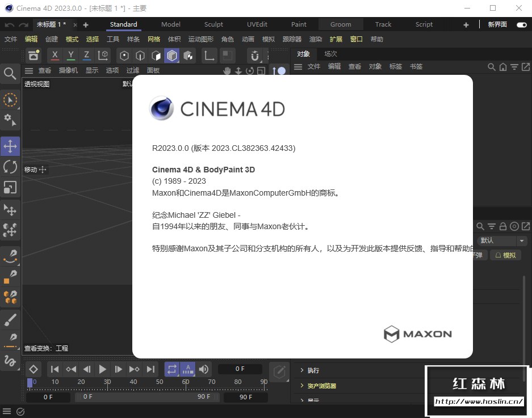The height and width of the screenshot is (418, 532).
Task: Click the viewport search magnifier icon
Action: 10,73
